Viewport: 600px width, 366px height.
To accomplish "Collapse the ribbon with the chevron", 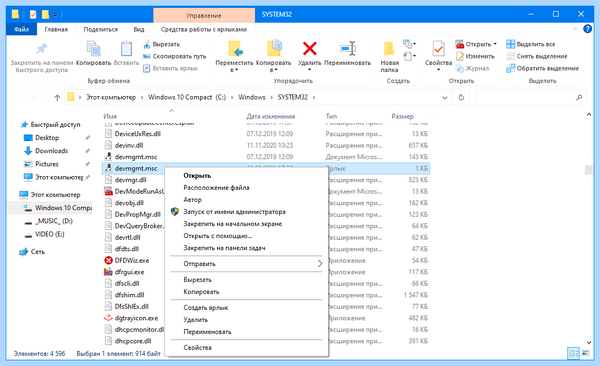I will (x=576, y=29).
